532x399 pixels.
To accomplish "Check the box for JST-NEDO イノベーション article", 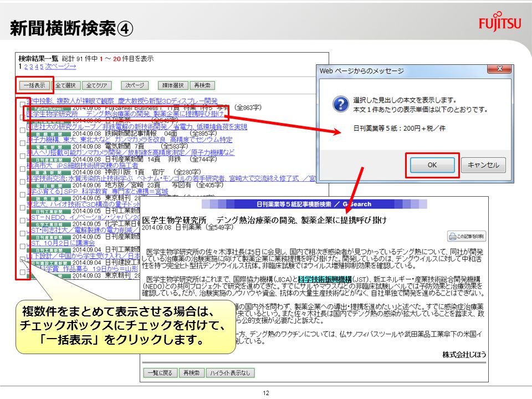I will 22,220.
